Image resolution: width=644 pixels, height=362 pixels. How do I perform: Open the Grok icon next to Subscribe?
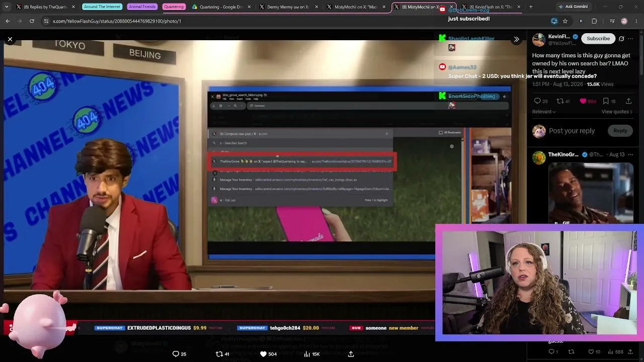point(621,39)
